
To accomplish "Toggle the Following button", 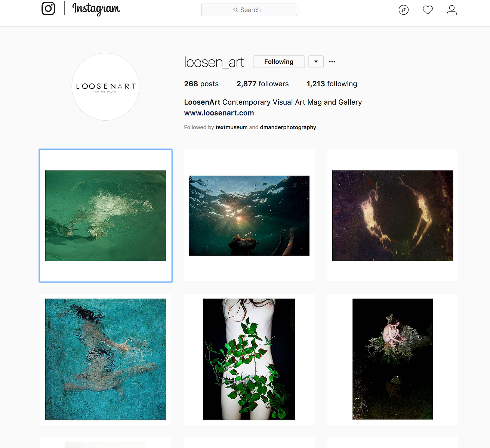I will (x=279, y=62).
